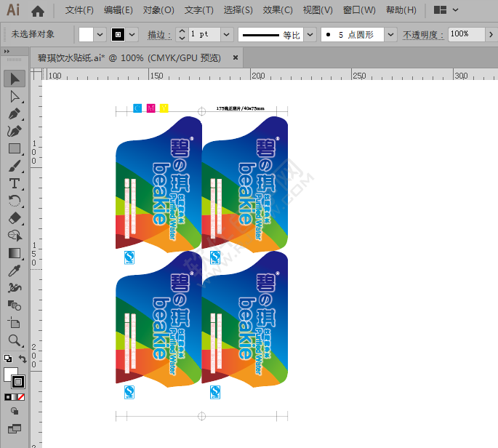Screen dimensions: 498x448
Task: Open the 效果(C) menu
Action: pyautogui.click(x=277, y=10)
